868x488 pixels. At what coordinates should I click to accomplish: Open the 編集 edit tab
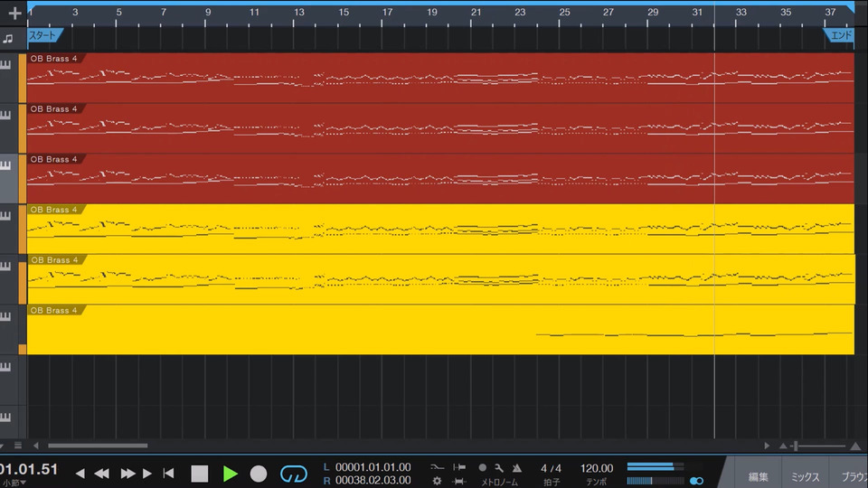click(x=758, y=476)
